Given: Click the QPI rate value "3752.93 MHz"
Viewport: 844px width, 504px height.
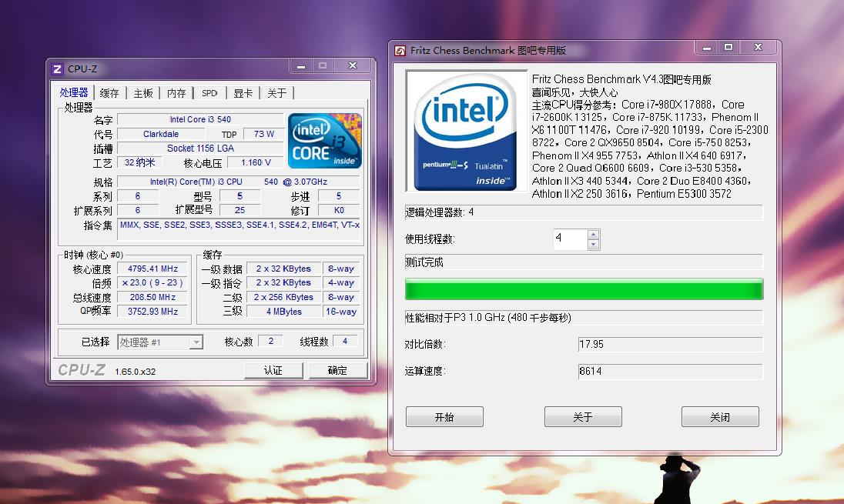Looking at the screenshot, I should click(x=153, y=312).
